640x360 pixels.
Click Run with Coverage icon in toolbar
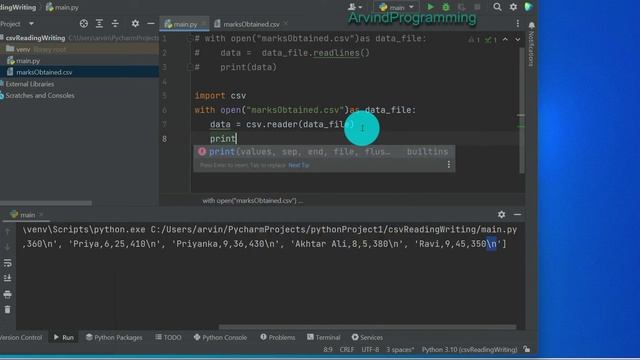pos(461,7)
